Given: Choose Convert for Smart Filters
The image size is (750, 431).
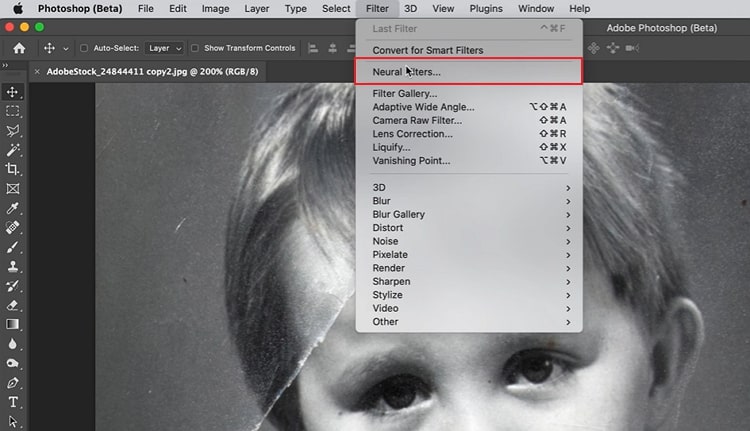Looking at the screenshot, I should pos(469,50).
